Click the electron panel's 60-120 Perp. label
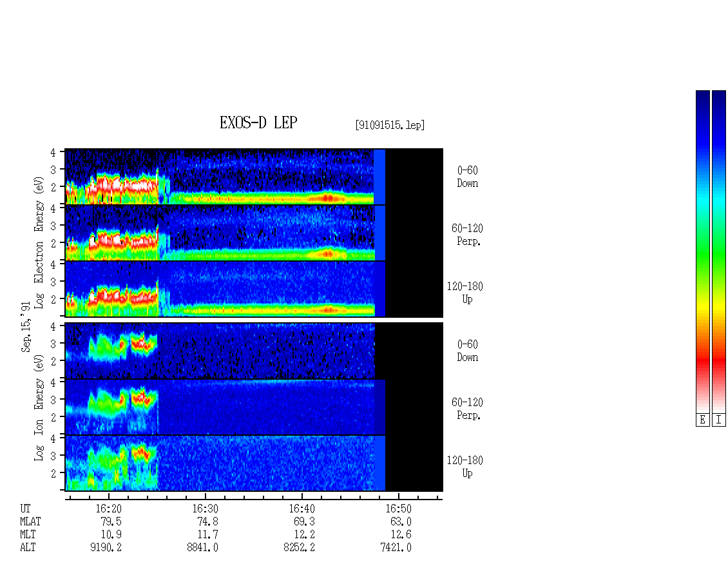 [x=468, y=235]
